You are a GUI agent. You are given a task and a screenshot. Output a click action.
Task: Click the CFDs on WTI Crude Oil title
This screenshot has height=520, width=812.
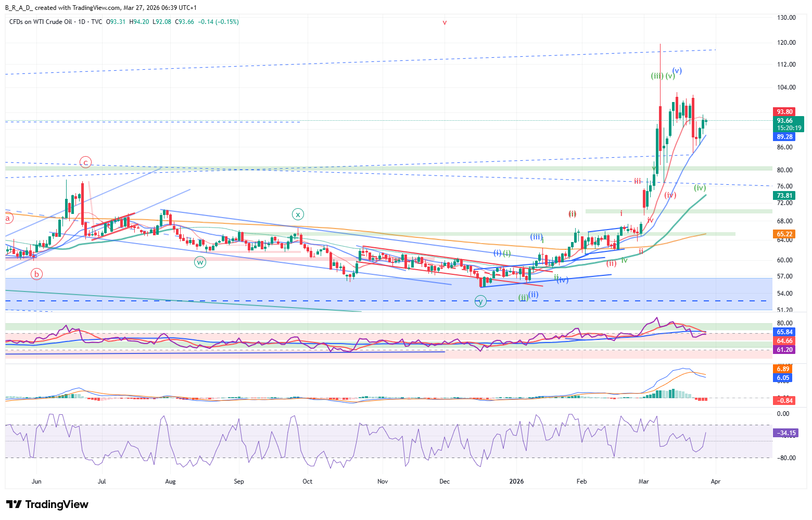pos(41,22)
